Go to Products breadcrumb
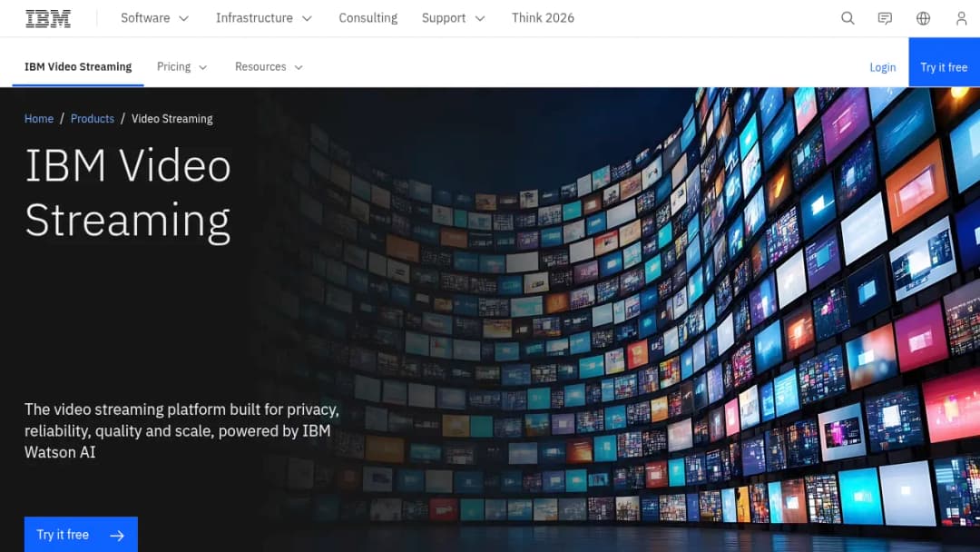Image resolution: width=980 pixels, height=552 pixels. (93, 119)
